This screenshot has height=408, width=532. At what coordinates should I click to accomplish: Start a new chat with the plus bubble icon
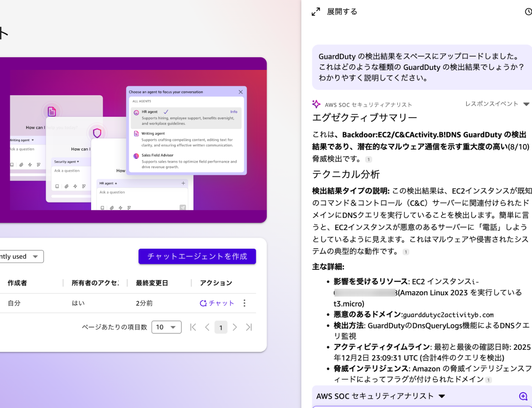point(523,396)
